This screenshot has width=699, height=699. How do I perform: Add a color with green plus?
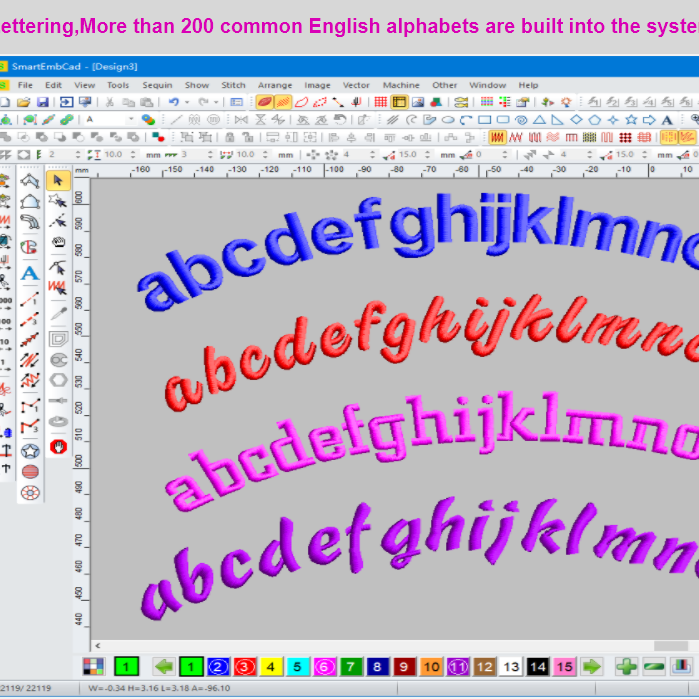click(626, 666)
